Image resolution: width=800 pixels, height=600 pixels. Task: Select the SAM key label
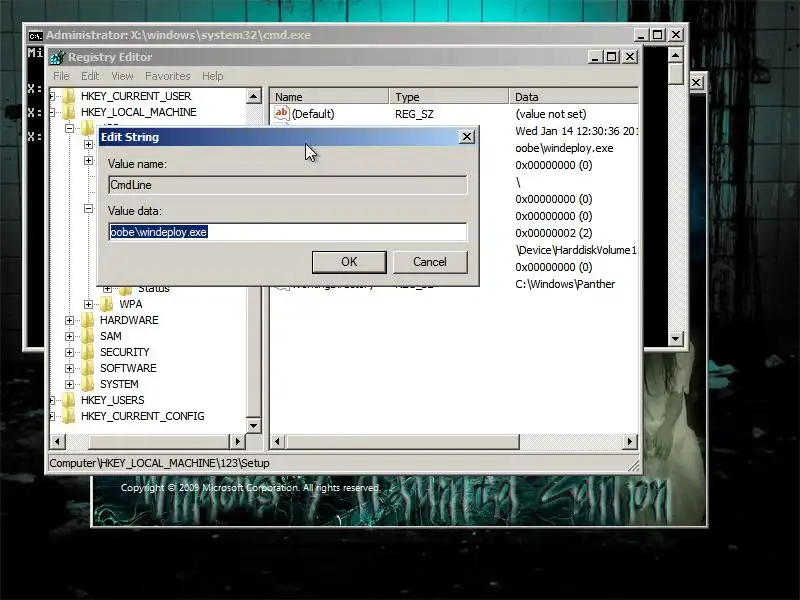click(x=111, y=336)
